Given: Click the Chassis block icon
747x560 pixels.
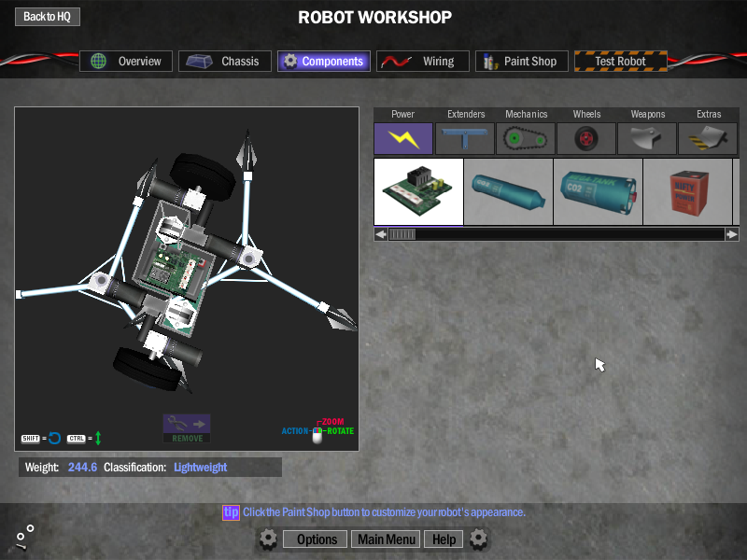Looking at the screenshot, I should pos(199,62).
